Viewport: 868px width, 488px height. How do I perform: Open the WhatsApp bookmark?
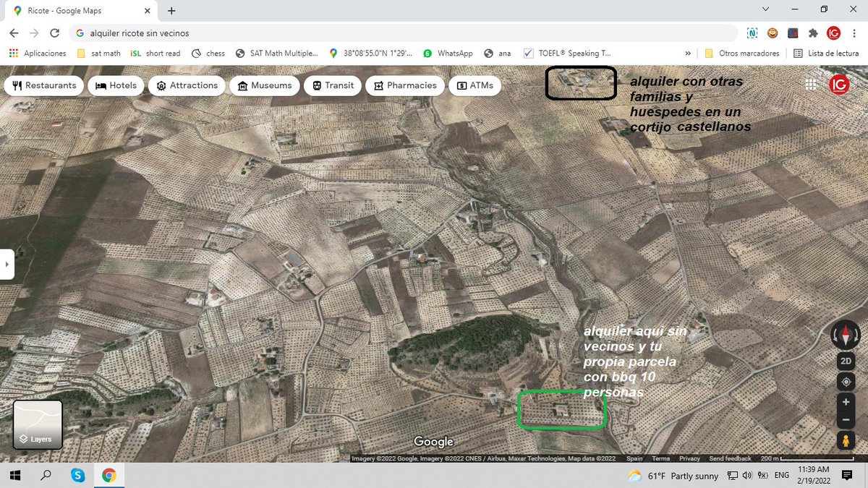tap(448, 53)
